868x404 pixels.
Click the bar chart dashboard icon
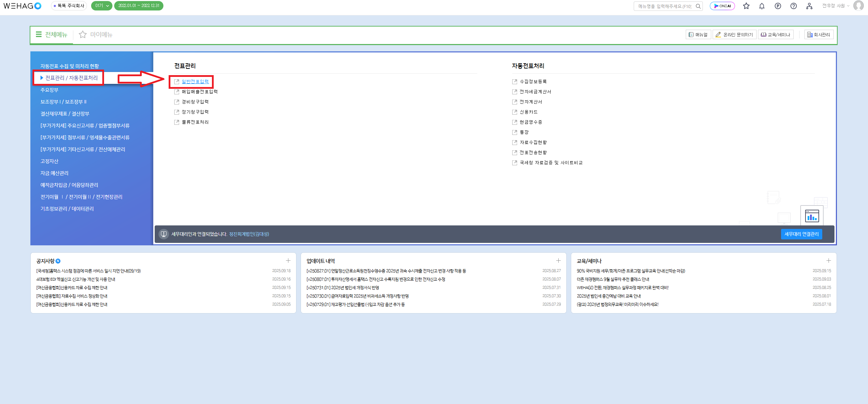pyautogui.click(x=811, y=216)
